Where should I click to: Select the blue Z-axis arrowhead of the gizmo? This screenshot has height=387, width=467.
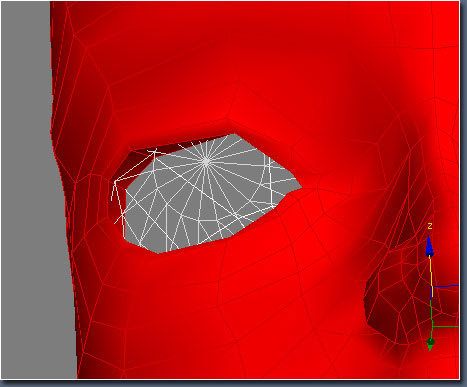430,246
